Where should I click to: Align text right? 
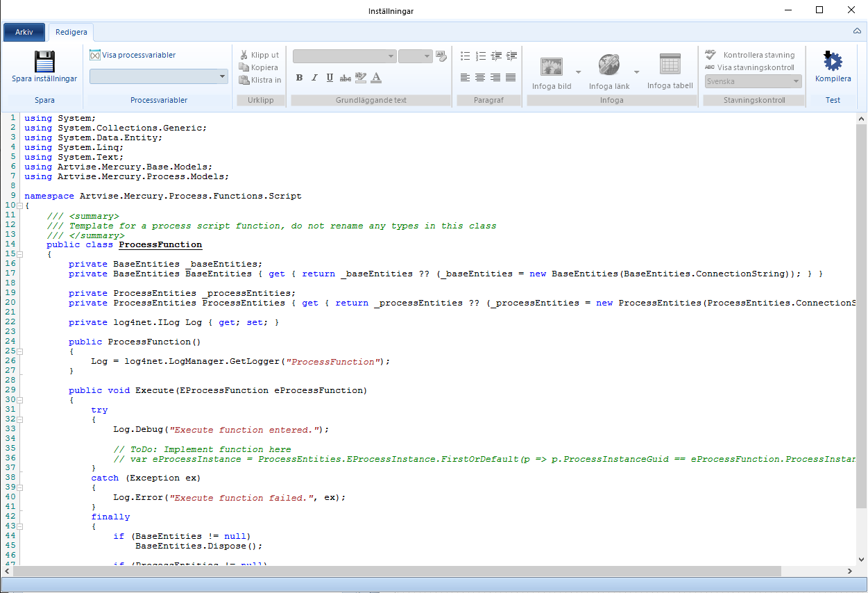click(495, 77)
